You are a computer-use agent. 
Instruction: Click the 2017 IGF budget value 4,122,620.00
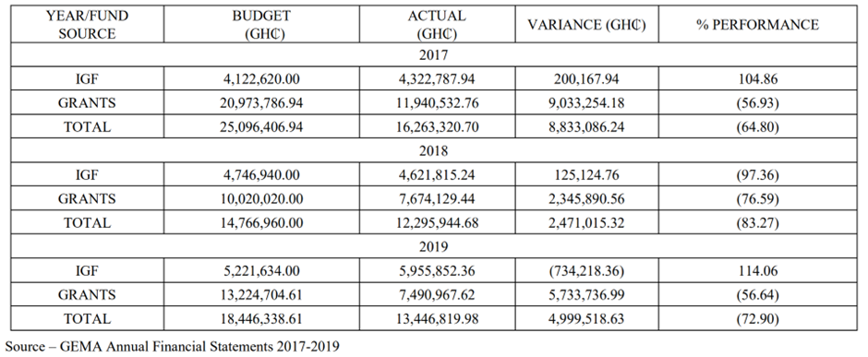[261, 79]
